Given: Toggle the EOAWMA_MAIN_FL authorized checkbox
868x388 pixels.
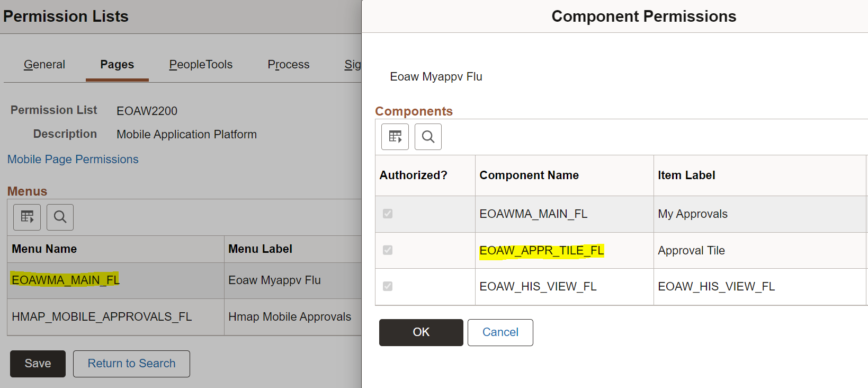Looking at the screenshot, I should coord(388,214).
